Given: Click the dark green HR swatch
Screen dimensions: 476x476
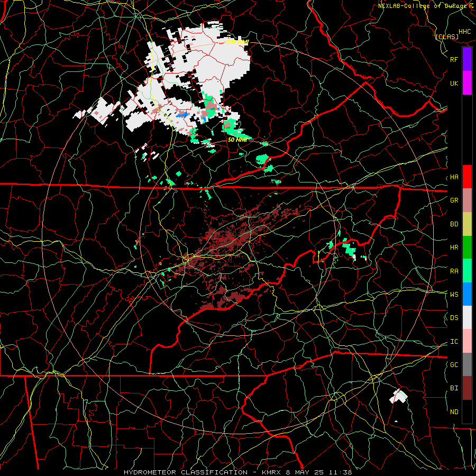Looking at the screenshot, I should click(x=467, y=248).
